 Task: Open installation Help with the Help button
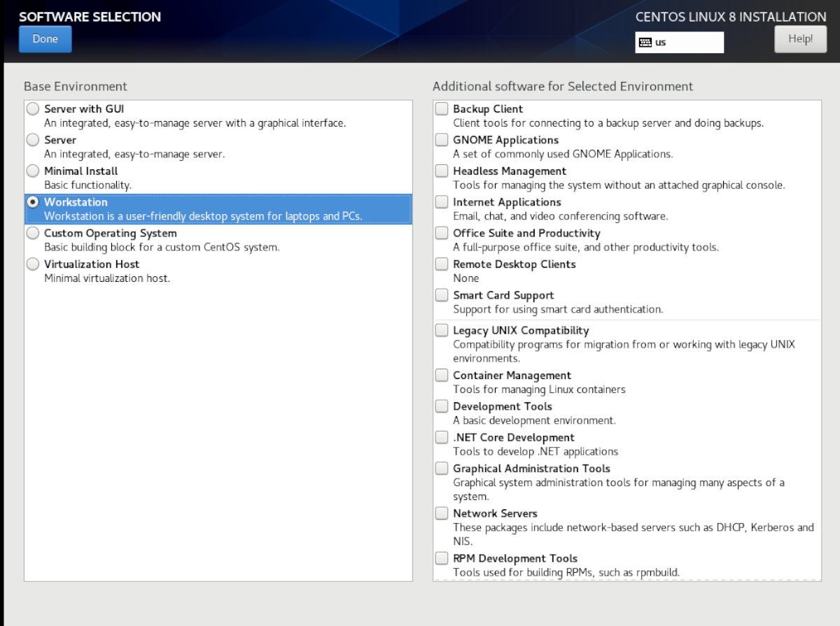800,38
